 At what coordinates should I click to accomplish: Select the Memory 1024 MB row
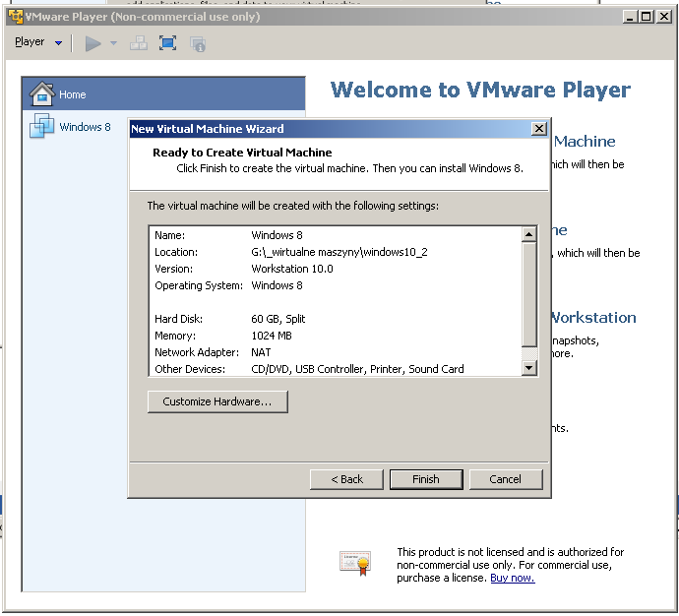coord(336,336)
